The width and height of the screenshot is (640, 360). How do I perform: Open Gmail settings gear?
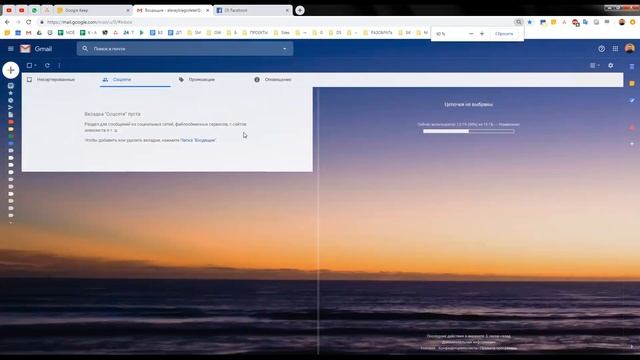611,65
